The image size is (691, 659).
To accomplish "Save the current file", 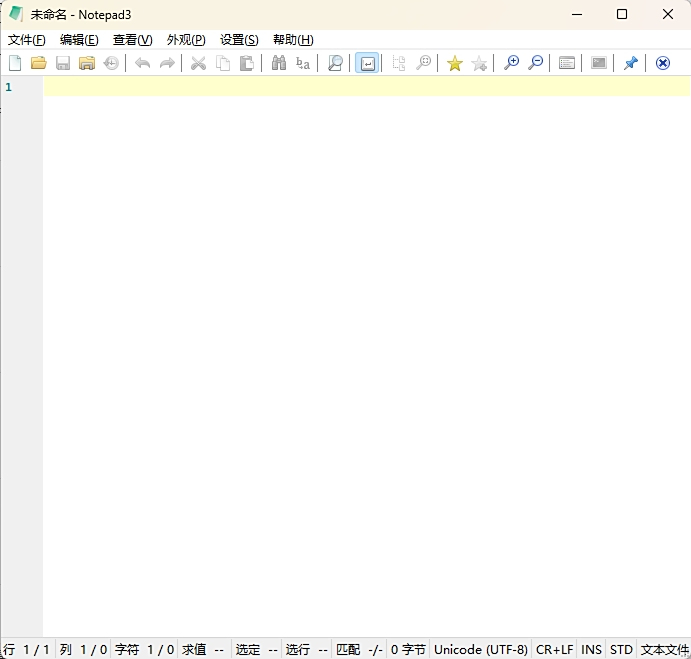I will point(63,63).
